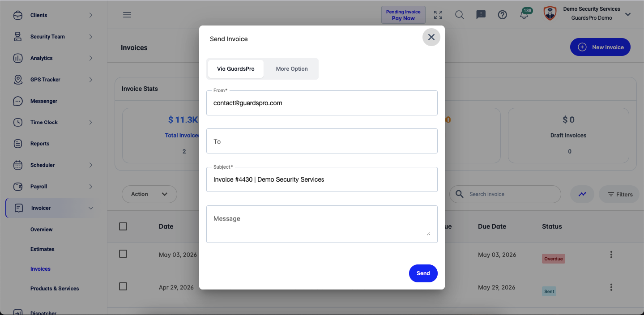This screenshot has height=315, width=644.
Task: Click the $11.3K Total Invoices value
Action: (183, 120)
